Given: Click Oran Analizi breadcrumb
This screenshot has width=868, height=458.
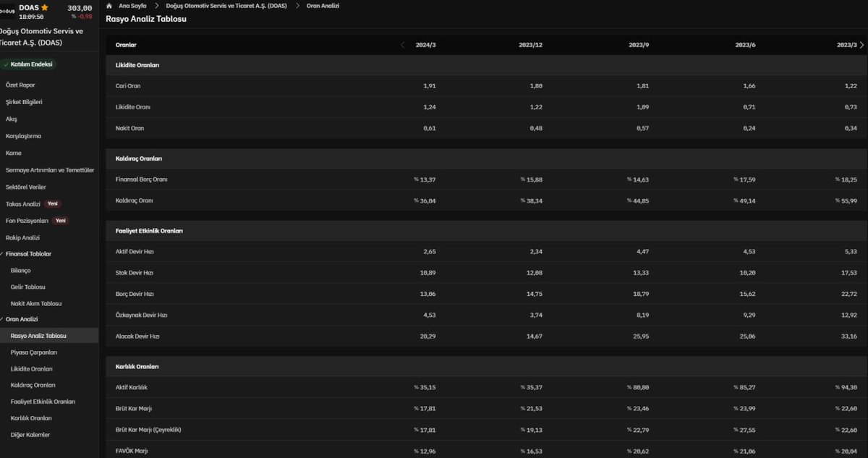Looking at the screenshot, I should (323, 6).
